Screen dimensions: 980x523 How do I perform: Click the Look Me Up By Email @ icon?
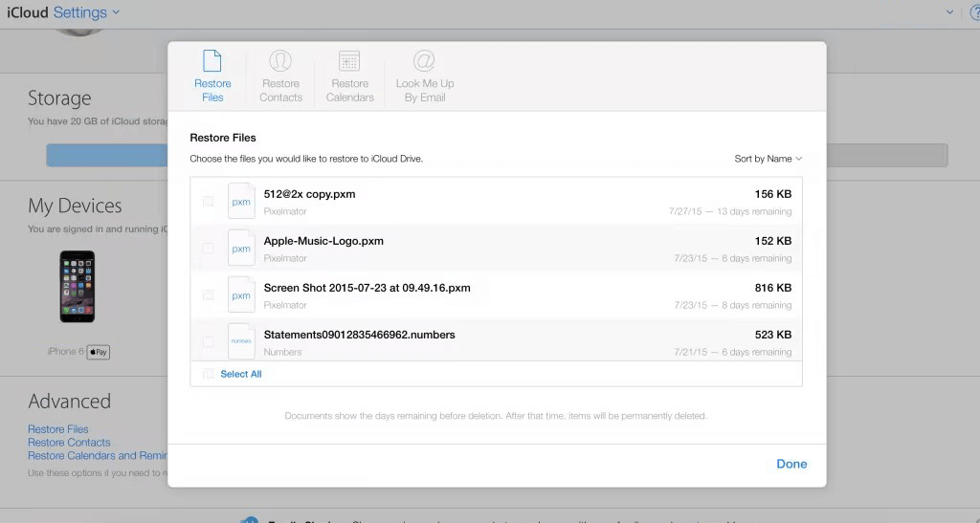click(424, 61)
